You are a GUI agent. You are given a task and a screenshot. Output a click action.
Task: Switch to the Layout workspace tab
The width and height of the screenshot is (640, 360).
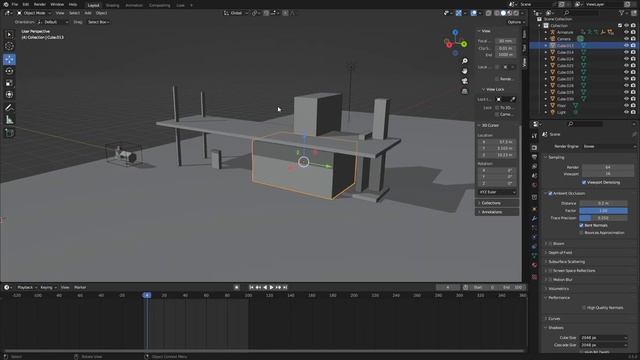[93, 5]
